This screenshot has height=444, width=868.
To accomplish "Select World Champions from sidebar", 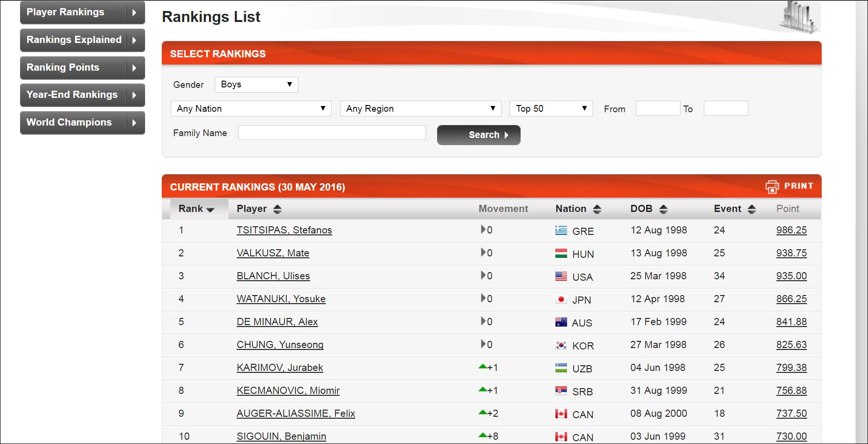I will (82, 123).
